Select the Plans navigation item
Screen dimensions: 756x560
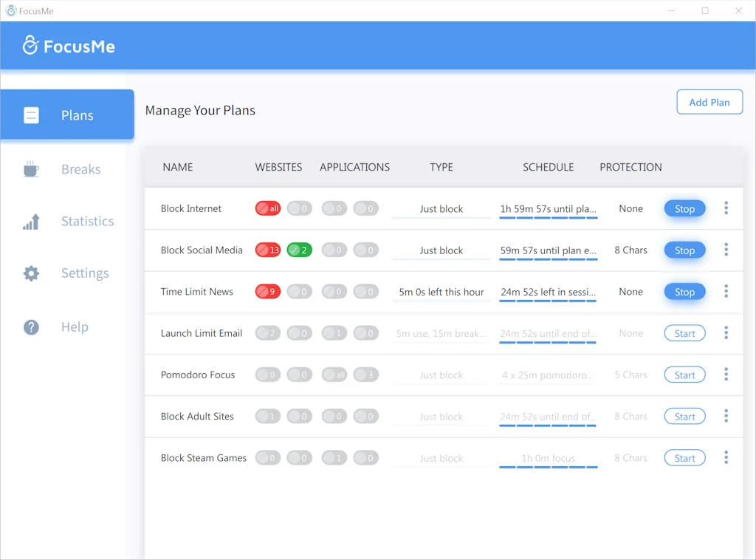tap(77, 115)
